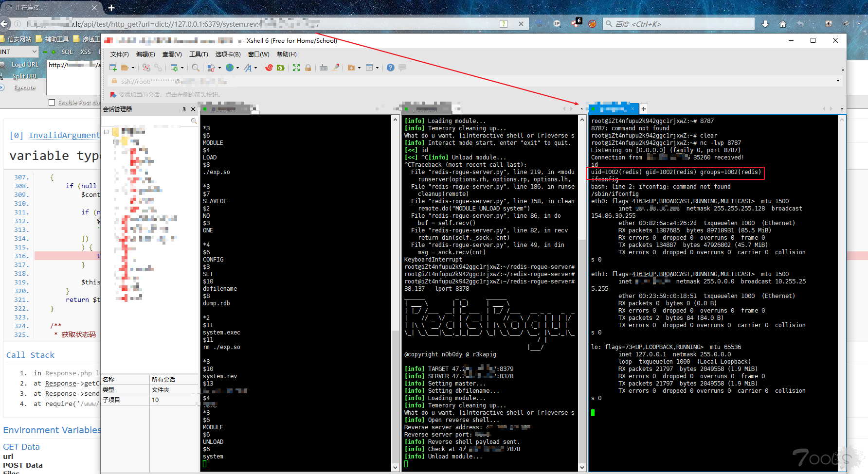Click Xshell Reconnect link icon
868x474 pixels.
click(x=158, y=68)
